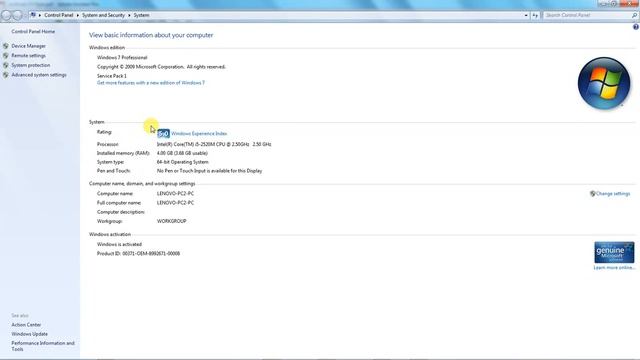Click the Product ID text

pyautogui.click(x=138, y=253)
